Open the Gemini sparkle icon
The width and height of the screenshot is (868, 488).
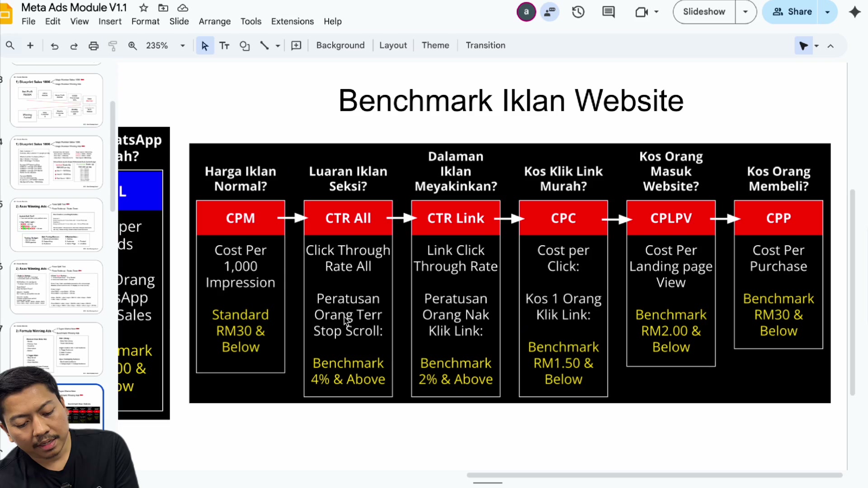(854, 12)
